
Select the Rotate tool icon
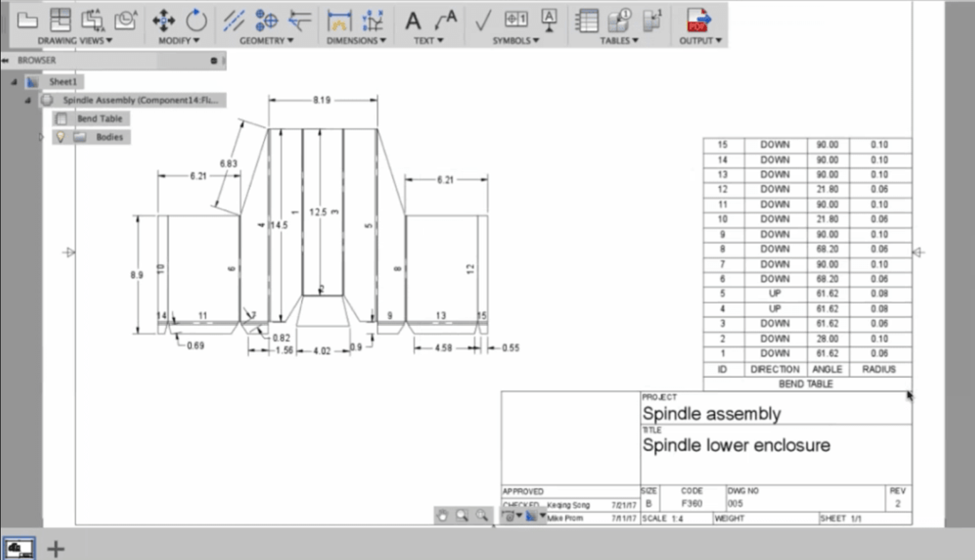196,20
